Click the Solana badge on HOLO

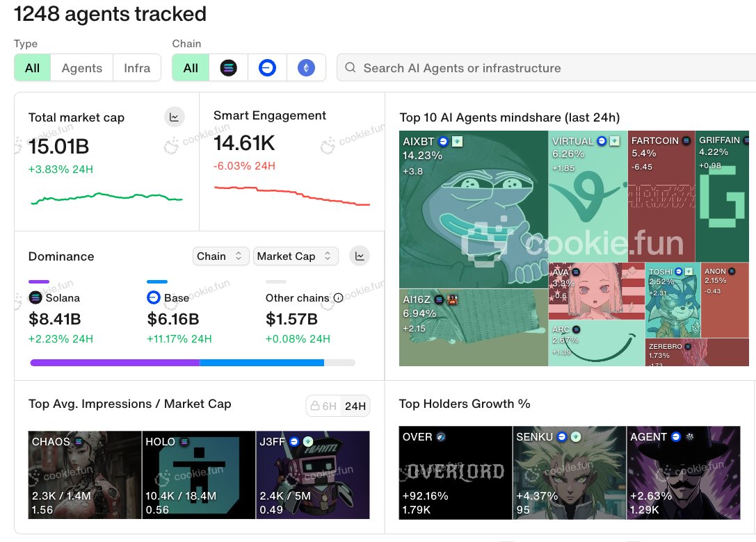pos(184,441)
